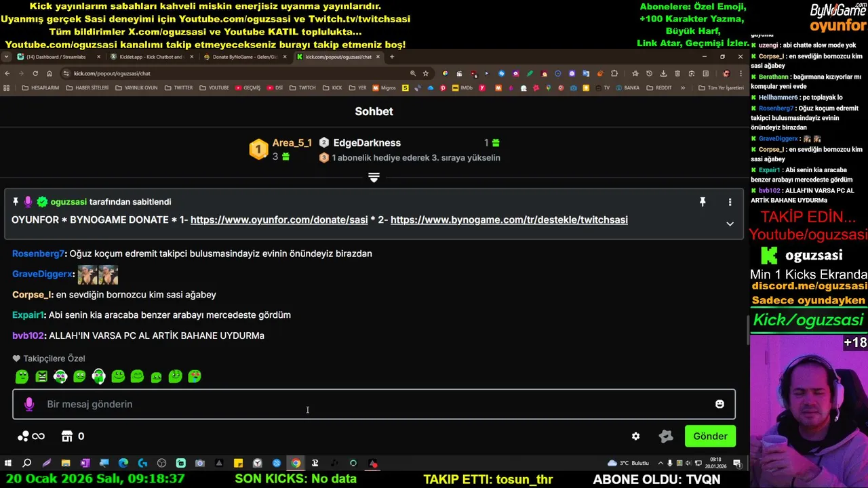Click the browser back arrow
The image size is (868, 488).
(x=7, y=73)
